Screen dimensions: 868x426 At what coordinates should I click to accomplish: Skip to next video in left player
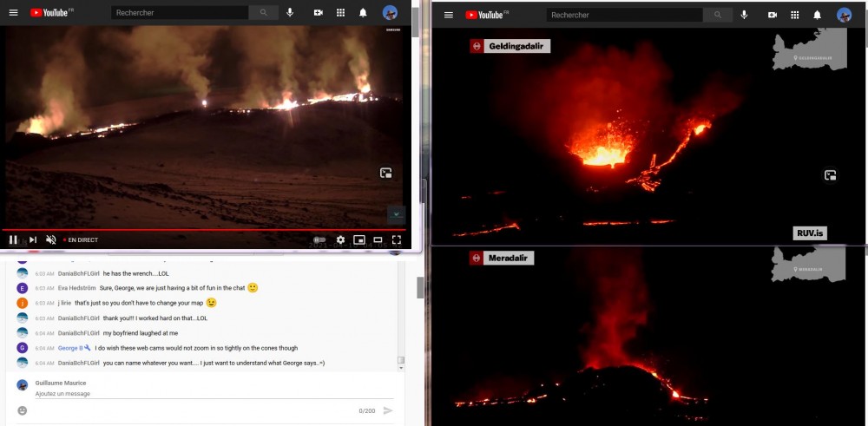coord(32,239)
